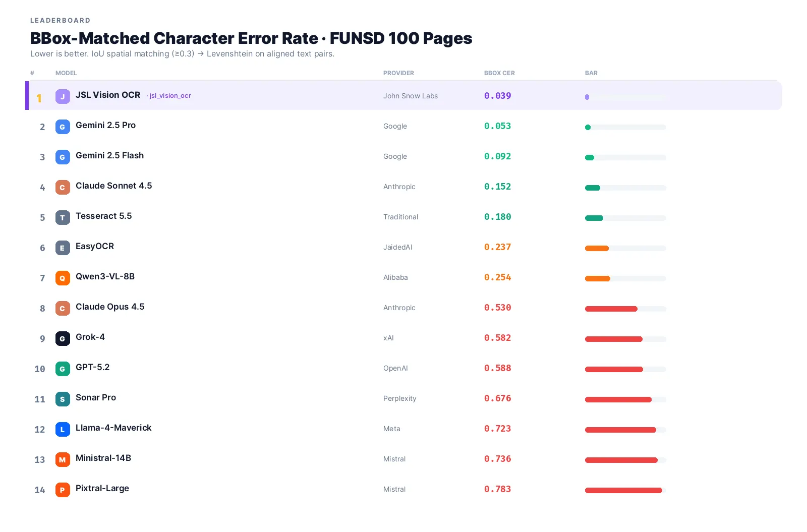Image resolution: width=807 pixels, height=532 pixels.
Task: Click the black G icon beside Grok-4
Action: (63, 338)
